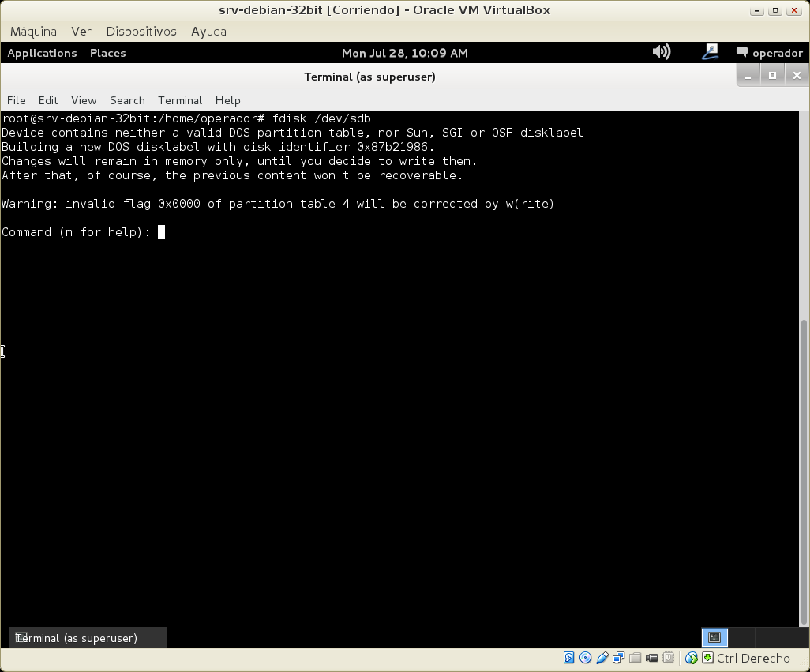Click the mouse integration status icon
This screenshot has height=672, width=810.
692,658
